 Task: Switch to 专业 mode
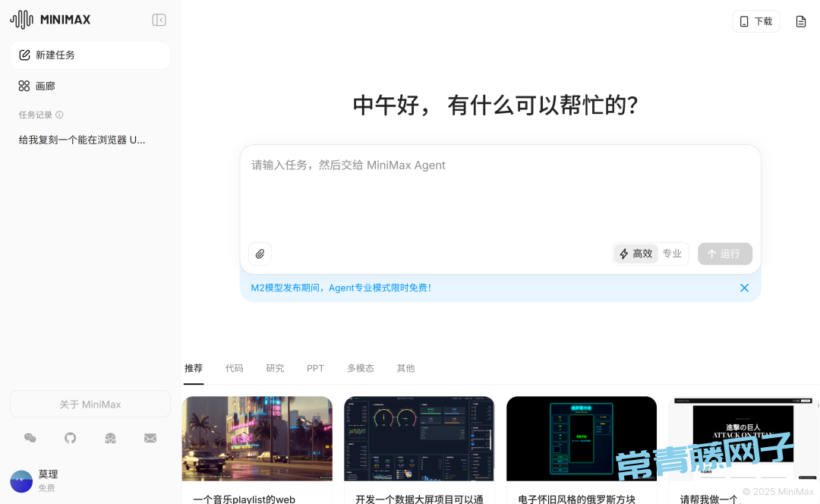[x=672, y=254]
